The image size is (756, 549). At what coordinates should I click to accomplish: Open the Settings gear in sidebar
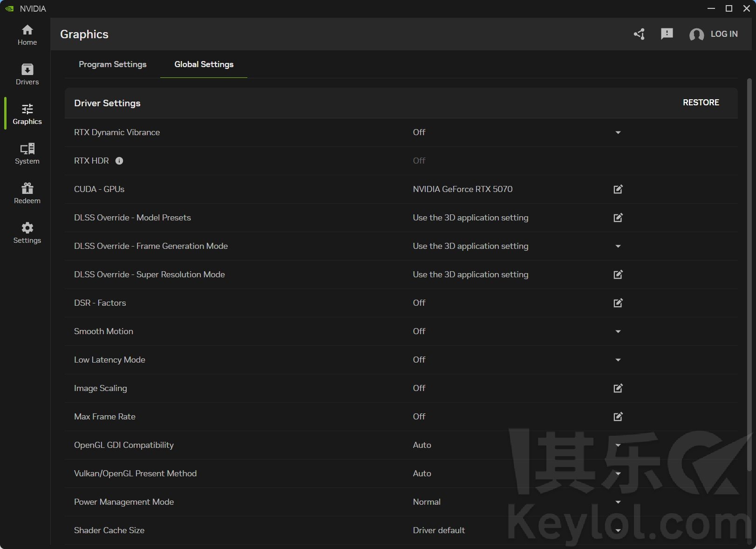tap(27, 233)
